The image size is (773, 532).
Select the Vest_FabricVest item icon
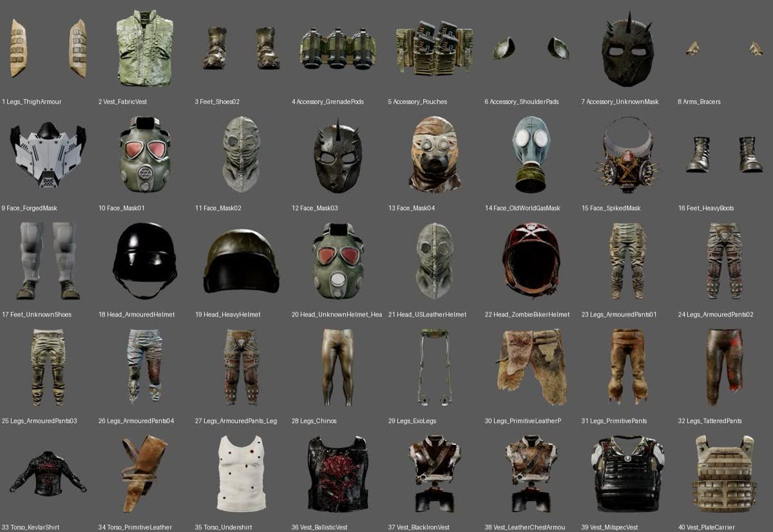click(x=145, y=48)
